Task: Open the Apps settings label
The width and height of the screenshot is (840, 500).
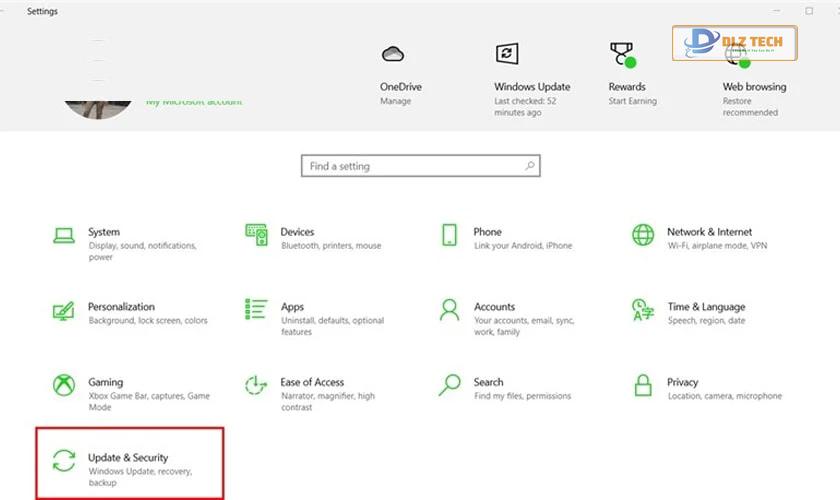Action: 292,307
